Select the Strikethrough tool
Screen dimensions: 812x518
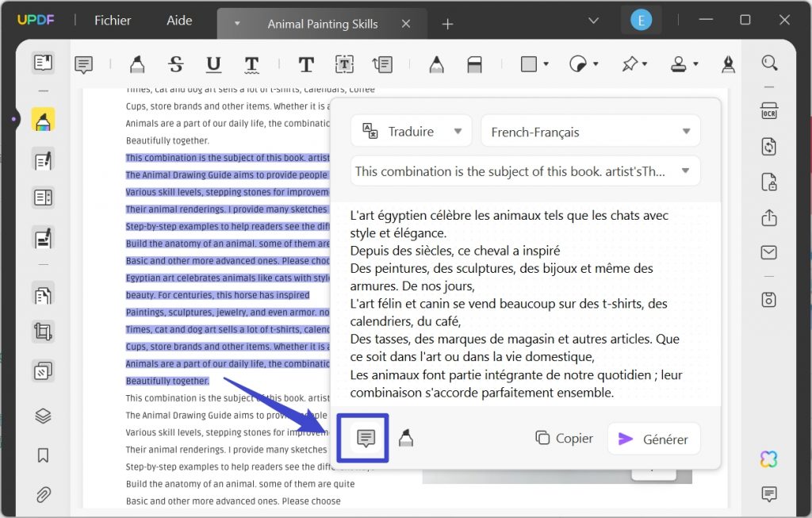coord(175,64)
